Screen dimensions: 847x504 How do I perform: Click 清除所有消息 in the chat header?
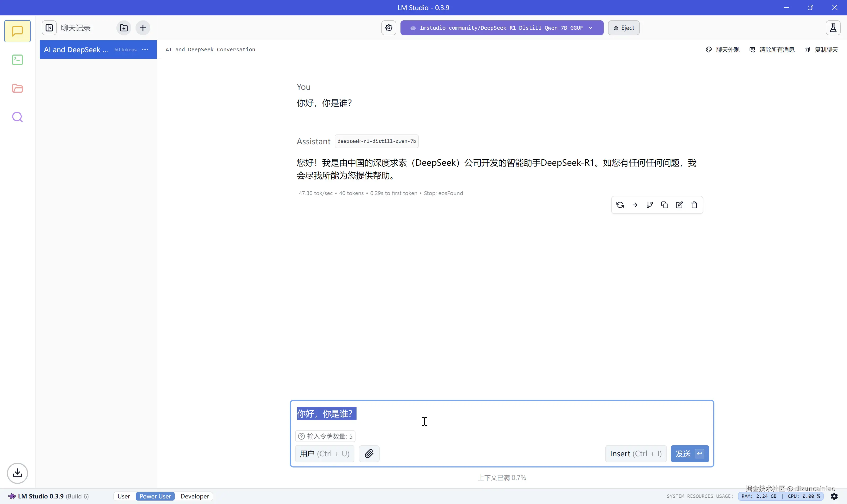pyautogui.click(x=772, y=49)
